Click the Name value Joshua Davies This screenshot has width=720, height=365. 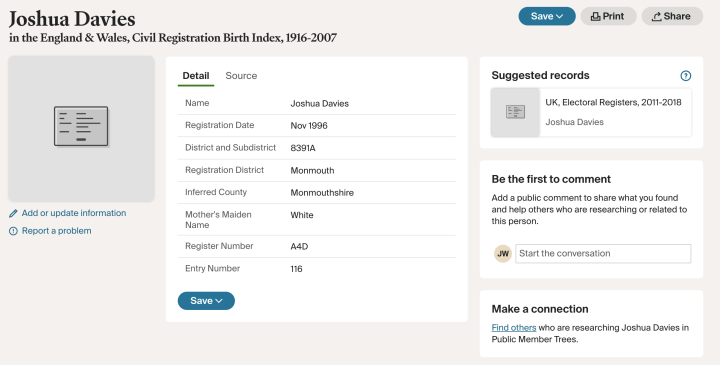click(x=320, y=104)
